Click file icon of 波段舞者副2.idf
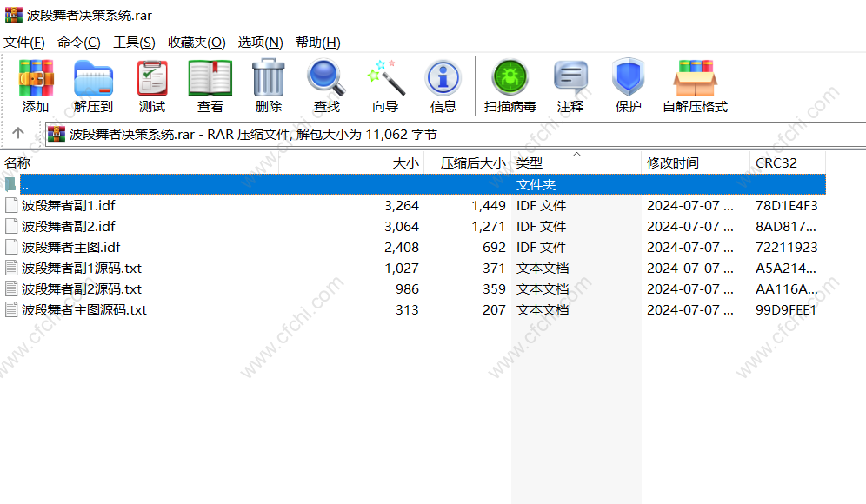The height and width of the screenshot is (504, 866). coord(11,226)
